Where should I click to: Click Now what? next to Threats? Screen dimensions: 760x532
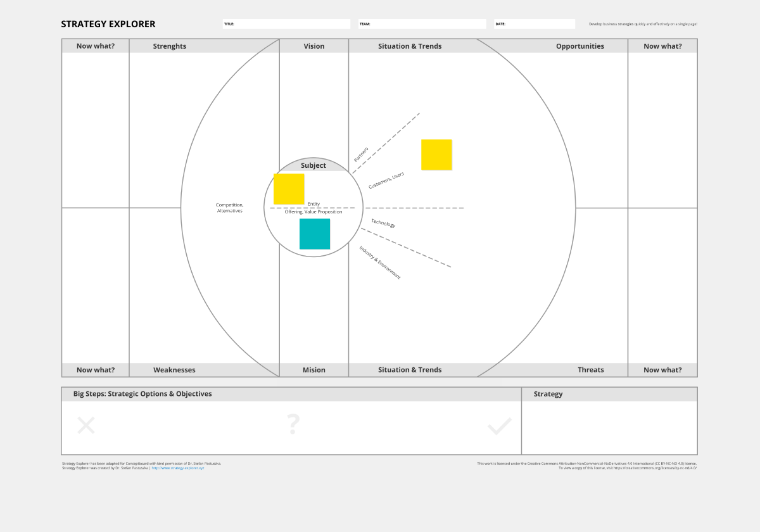(662, 370)
